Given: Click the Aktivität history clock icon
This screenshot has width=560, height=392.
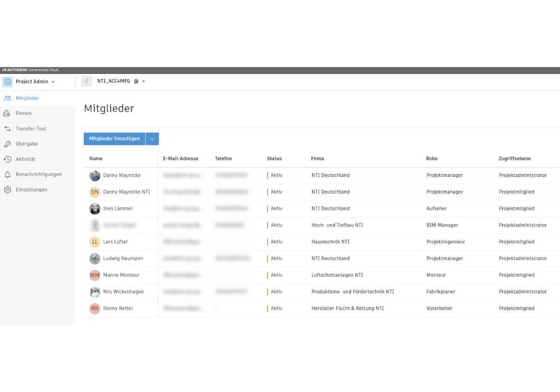Looking at the screenshot, I should coord(7,159).
